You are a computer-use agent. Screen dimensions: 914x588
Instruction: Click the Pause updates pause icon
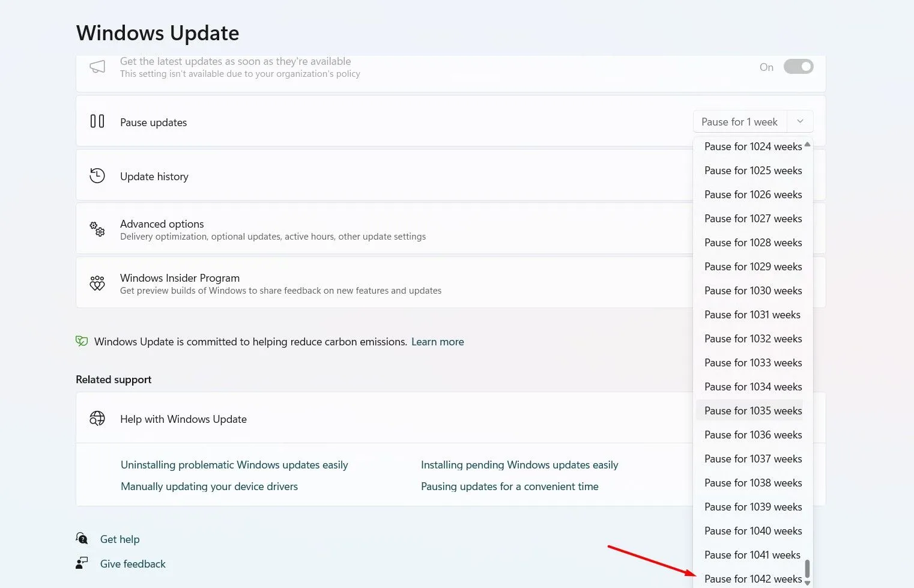pyautogui.click(x=97, y=122)
